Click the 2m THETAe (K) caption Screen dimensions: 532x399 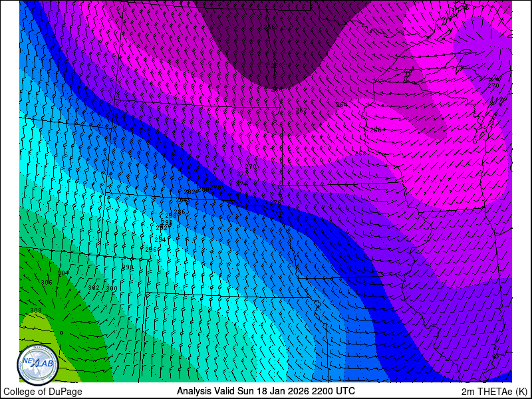tap(494, 391)
